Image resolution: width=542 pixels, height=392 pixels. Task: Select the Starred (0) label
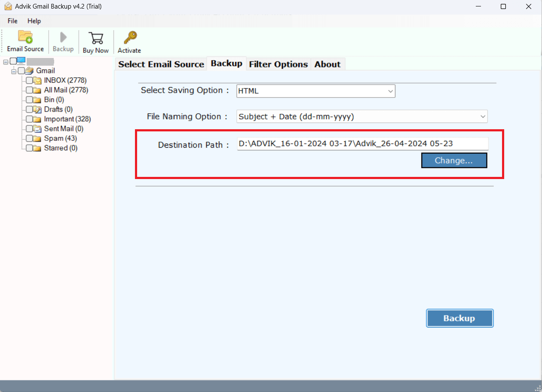point(61,148)
